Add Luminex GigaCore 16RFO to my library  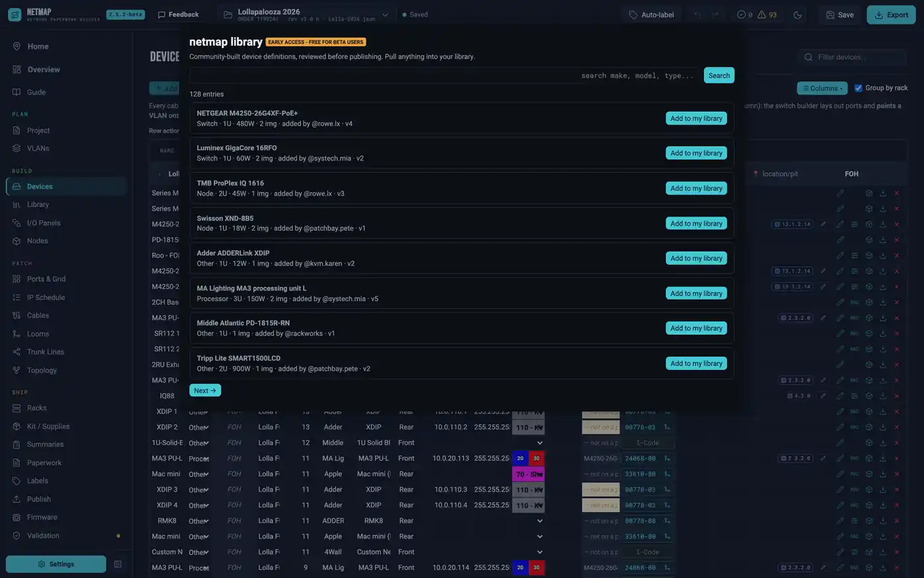[696, 153]
